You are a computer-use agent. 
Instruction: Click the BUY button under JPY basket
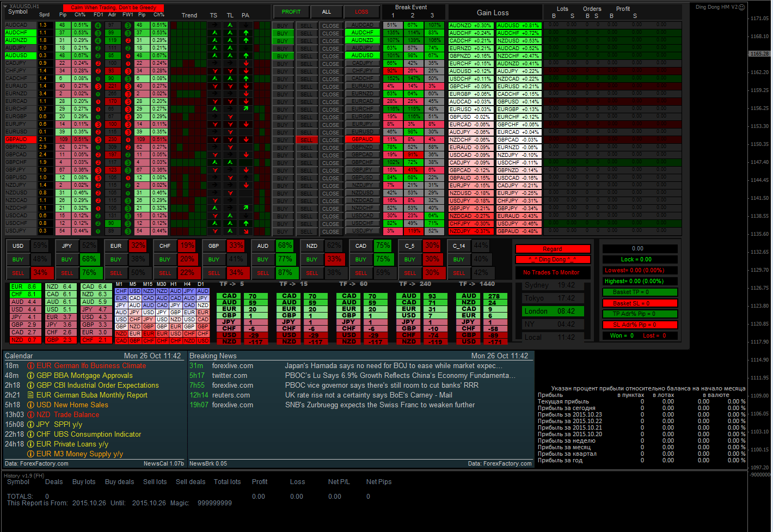67,260
